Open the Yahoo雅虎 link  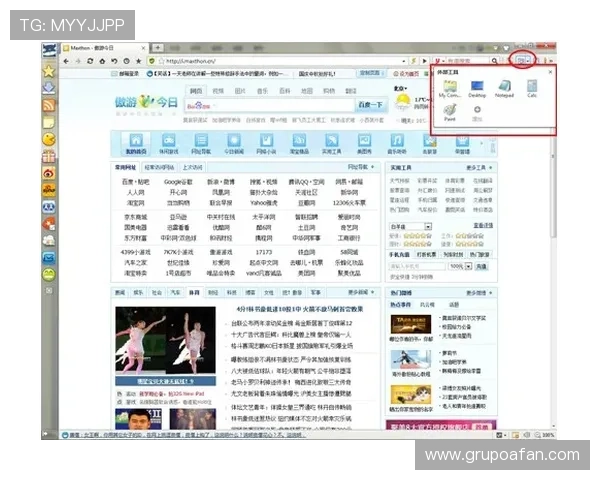pyautogui.click(x=263, y=203)
